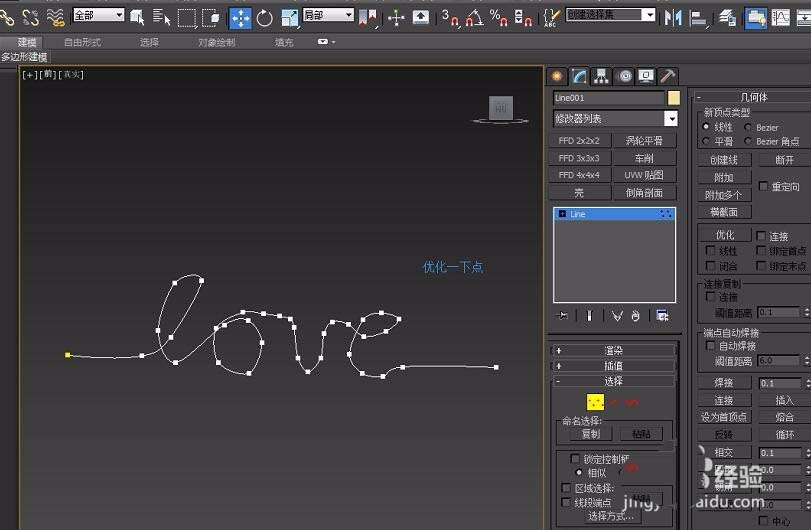Click the 焊接 weld button

(724, 383)
